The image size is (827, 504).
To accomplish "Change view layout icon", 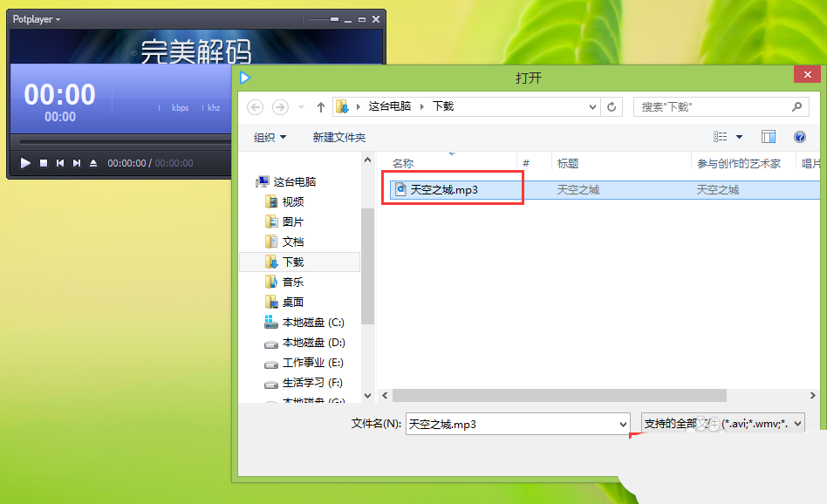I will (x=720, y=137).
